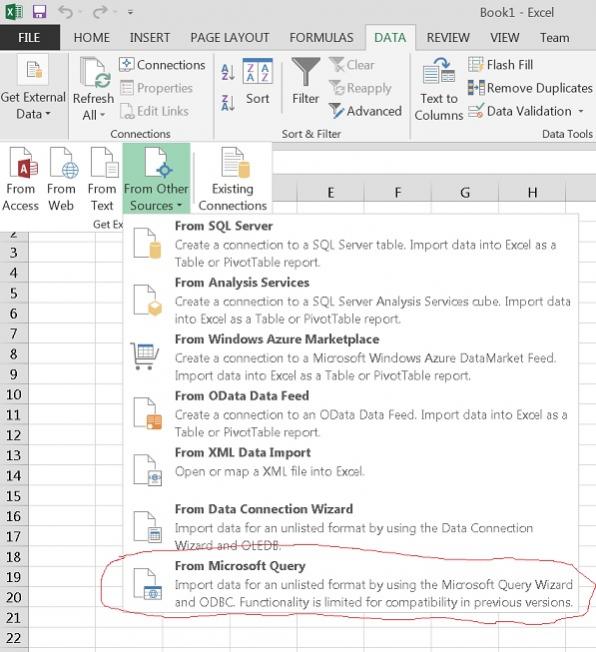The image size is (596, 652).
Task: Toggle the Filter funnel
Action: 305,82
